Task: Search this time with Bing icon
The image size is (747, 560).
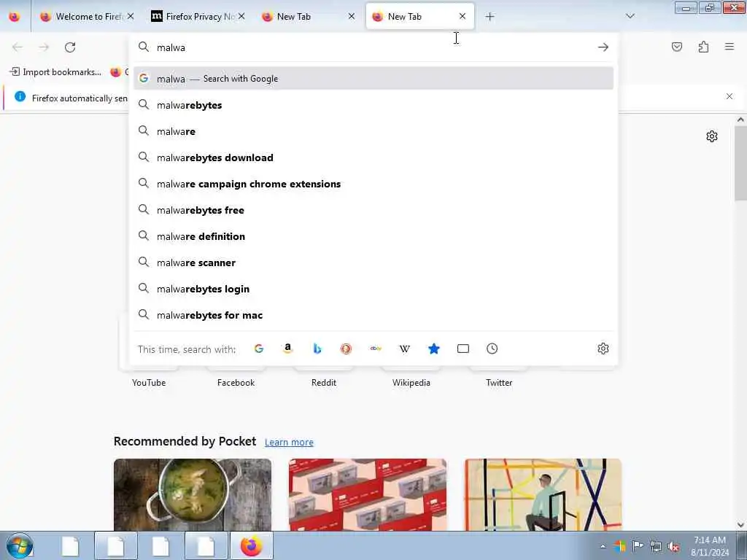Action: click(x=317, y=349)
